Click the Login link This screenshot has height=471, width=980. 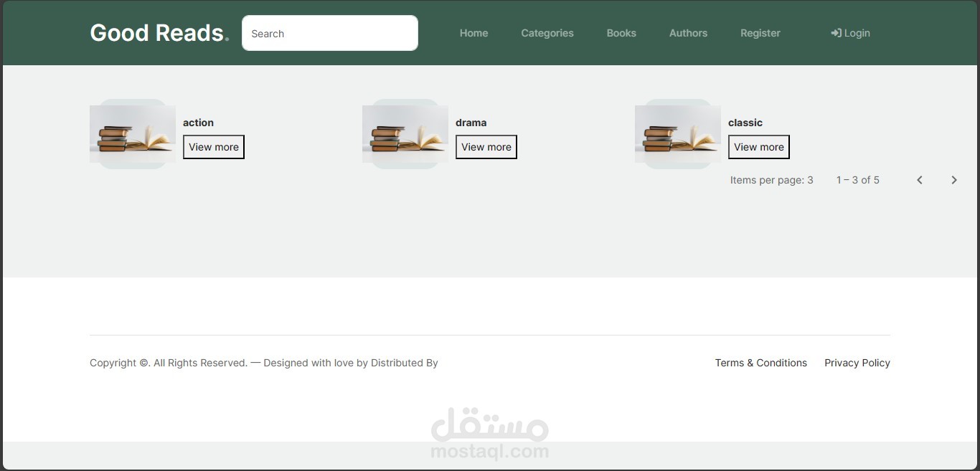(850, 33)
